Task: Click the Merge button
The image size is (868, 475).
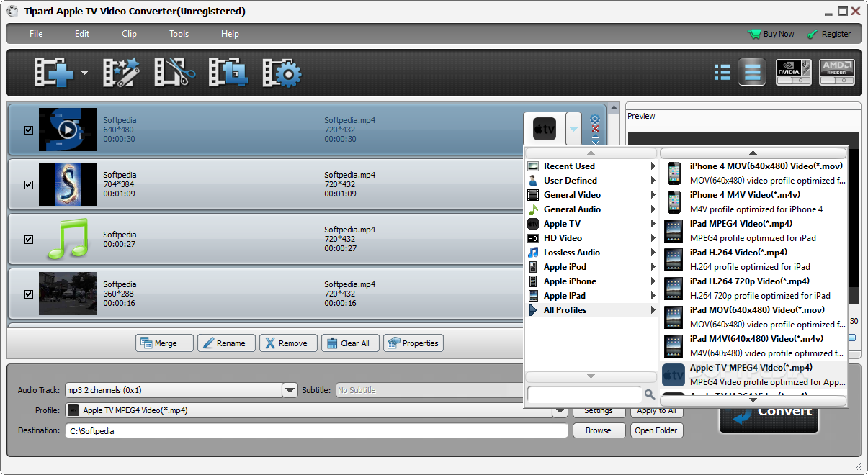Action: pyautogui.click(x=164, y=343)
